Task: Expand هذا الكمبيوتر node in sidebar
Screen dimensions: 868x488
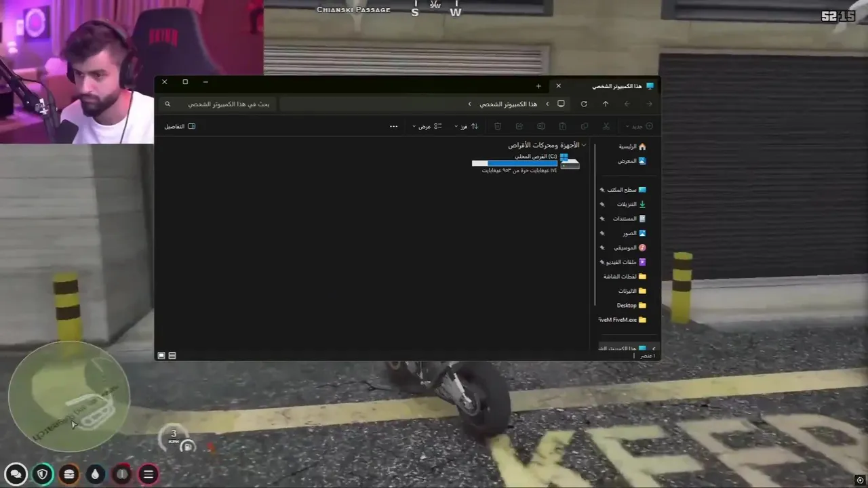Action: 654,348
